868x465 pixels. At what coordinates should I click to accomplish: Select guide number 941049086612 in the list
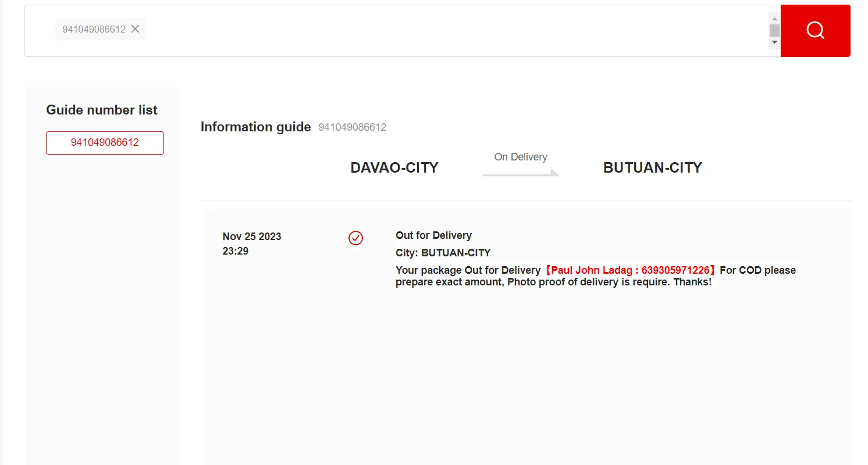click(105, 142)
